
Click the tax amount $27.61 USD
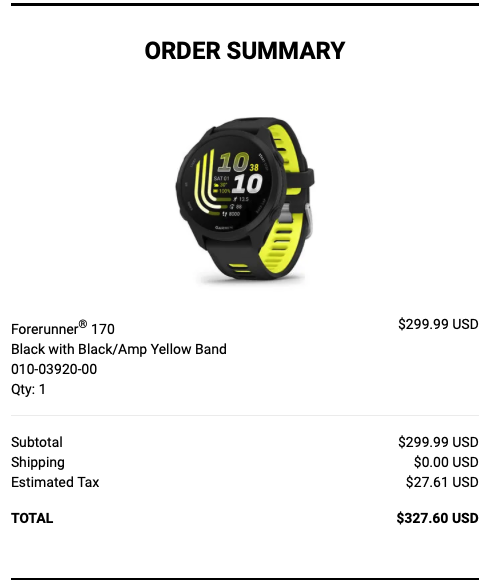tap(442, 482)
